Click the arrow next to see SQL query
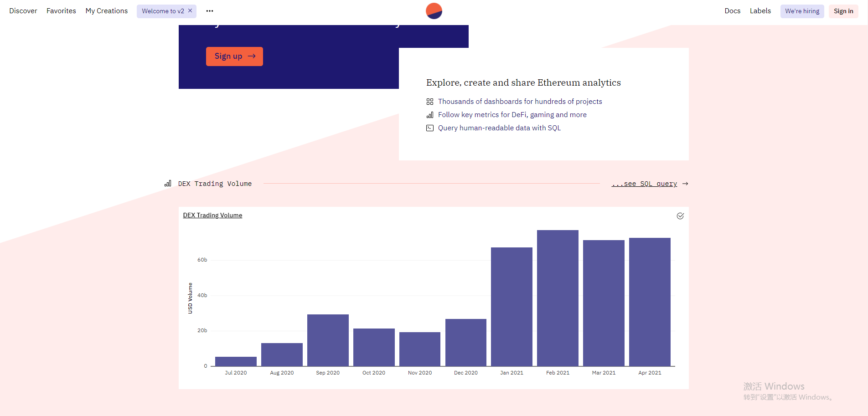Viewport: 868px width, 416px height. click(685, 184)
